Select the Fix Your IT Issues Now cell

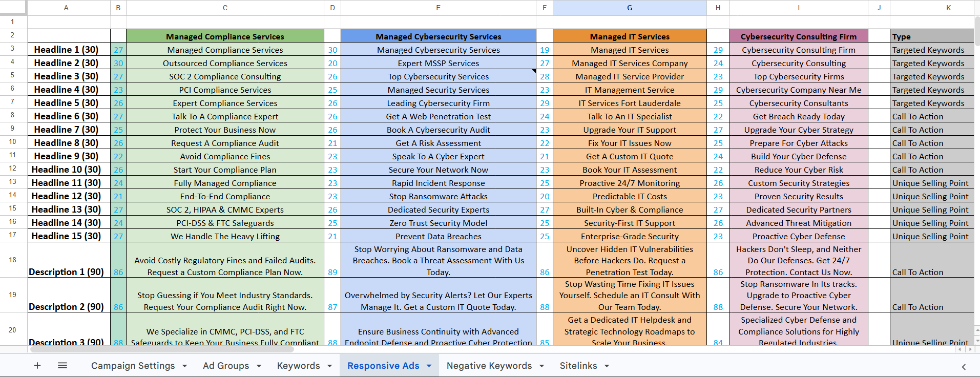click(630, 142)
